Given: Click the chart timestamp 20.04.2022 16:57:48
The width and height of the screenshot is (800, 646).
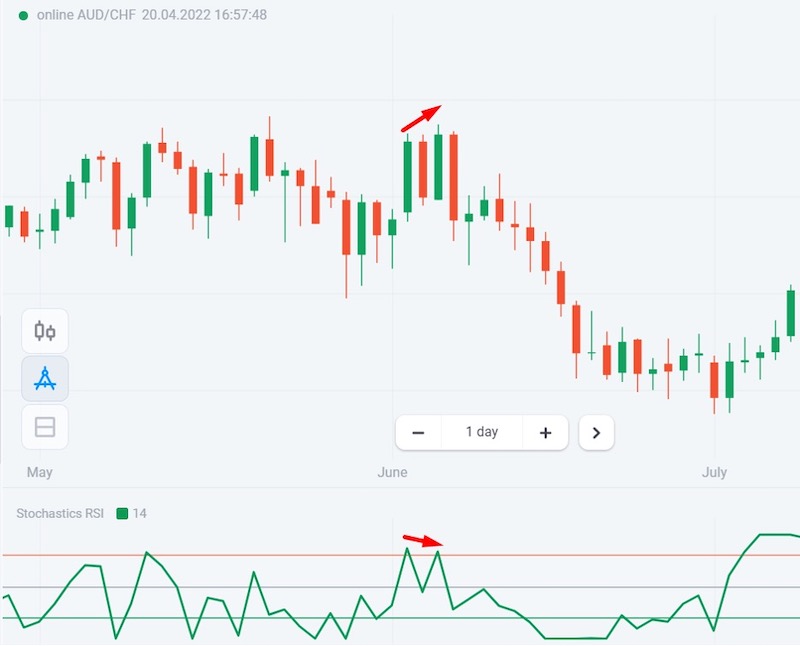Looking at the screenshot, I should [x=204, y=16].
